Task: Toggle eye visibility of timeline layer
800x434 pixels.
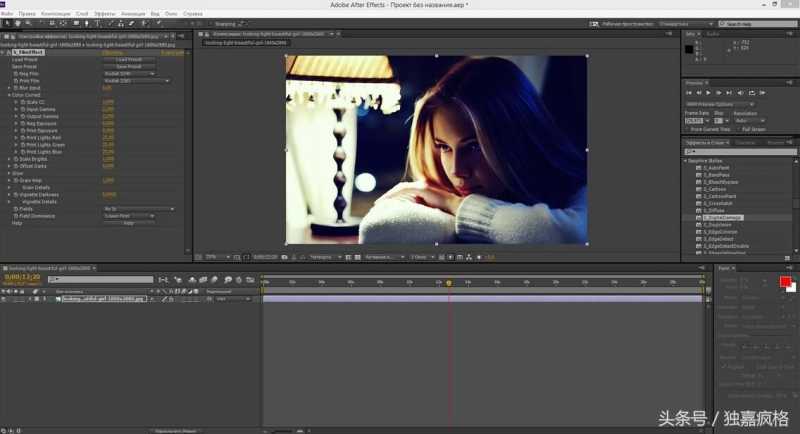Action: [5, 298]
